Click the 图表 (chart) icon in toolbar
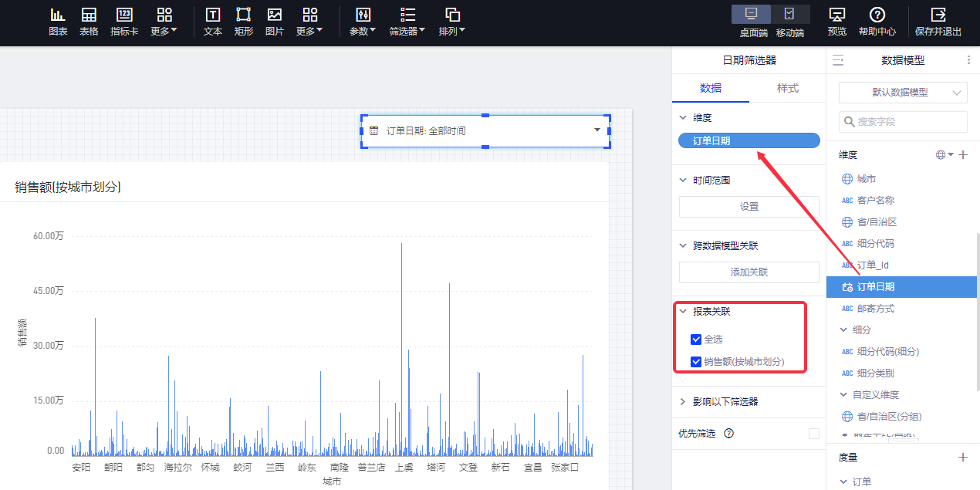 click(58, 22)
